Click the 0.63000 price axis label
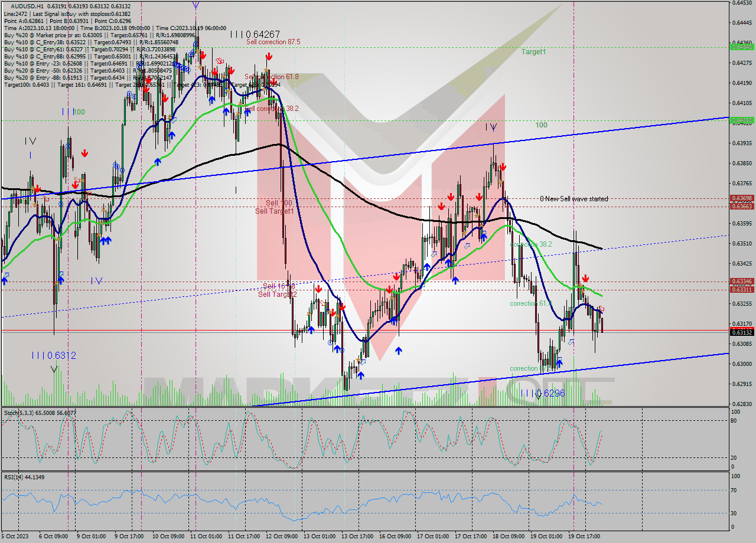 click(742, 364)
